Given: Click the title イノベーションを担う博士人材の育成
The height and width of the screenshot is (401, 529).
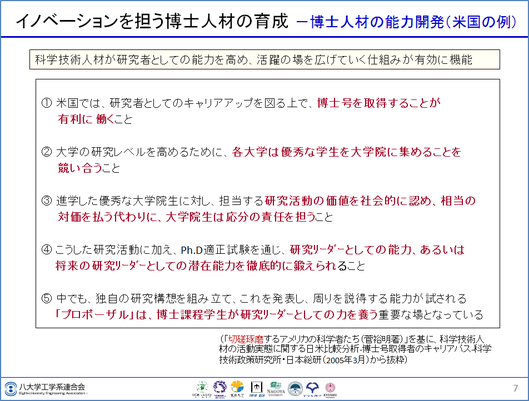Looking at the screenshot, I should click(x=152, y=21).
